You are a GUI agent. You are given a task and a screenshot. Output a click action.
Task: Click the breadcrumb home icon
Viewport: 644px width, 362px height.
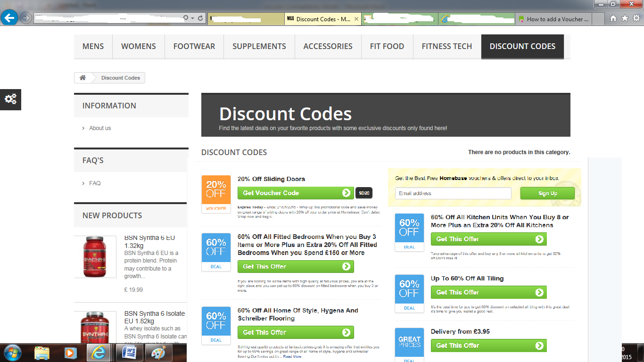click(83, 78)
